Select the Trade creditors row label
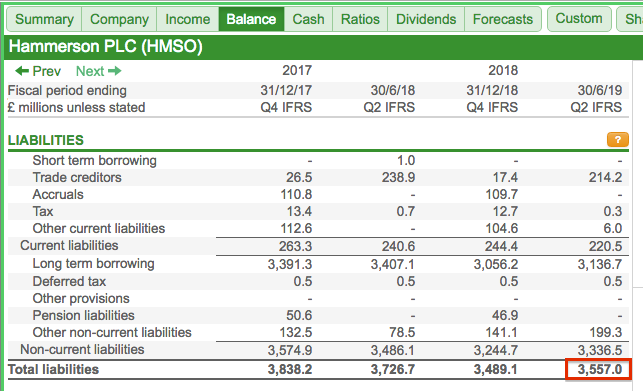The image size is (643, 391). point(77,177)
